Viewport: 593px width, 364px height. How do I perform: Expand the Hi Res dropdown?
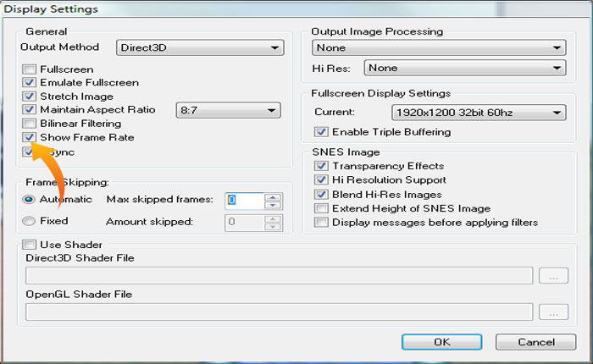coord(465,68)
